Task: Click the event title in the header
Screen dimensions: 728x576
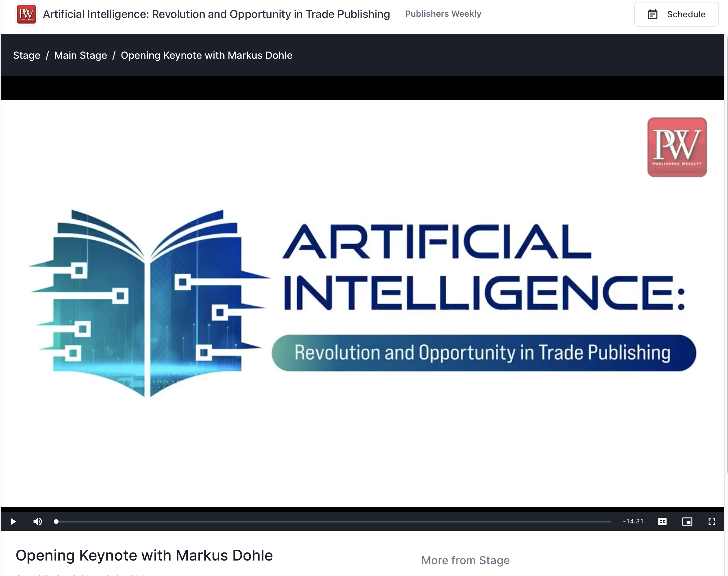Action: pyautogui.click(x=216, y=14)
